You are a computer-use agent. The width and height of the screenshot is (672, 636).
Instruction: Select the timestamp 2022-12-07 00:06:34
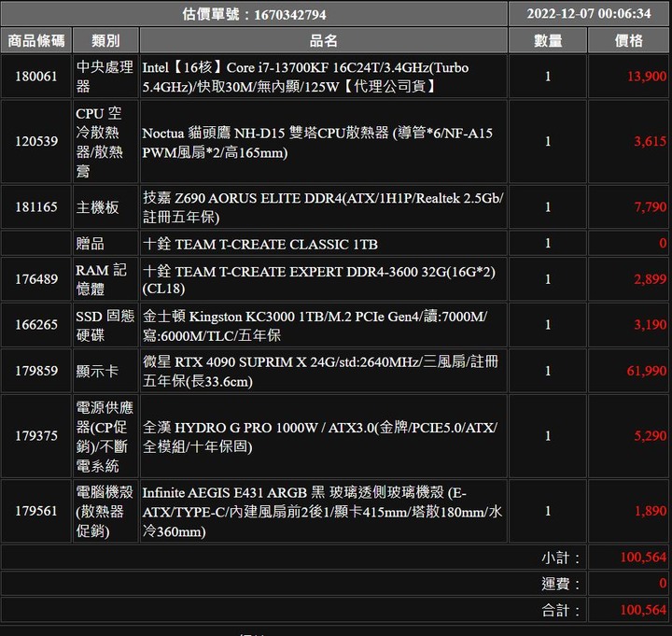point(588,14)
